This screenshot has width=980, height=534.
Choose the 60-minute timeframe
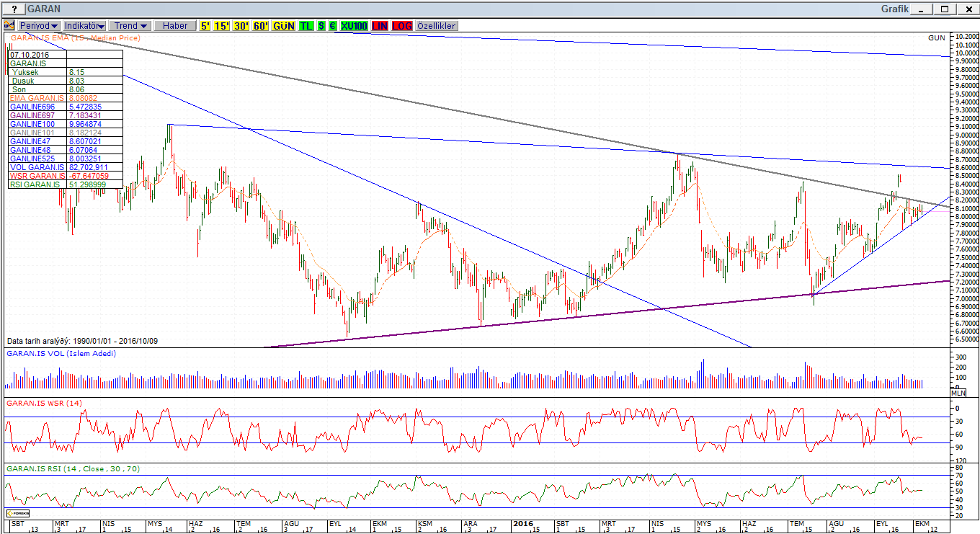(261, 25)
